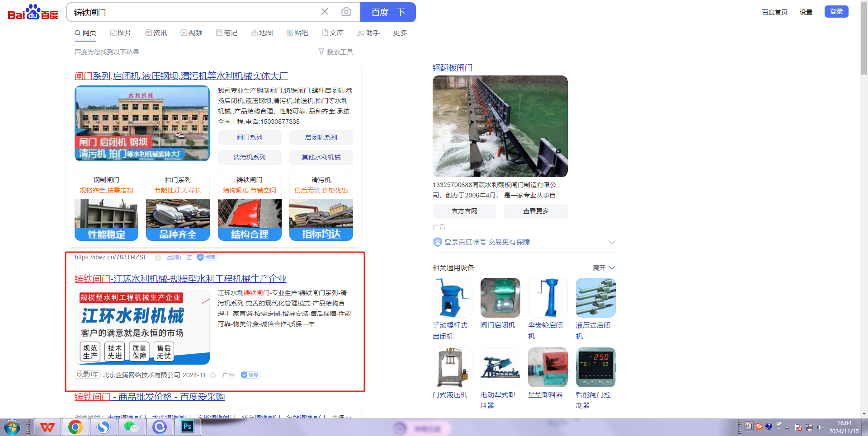Open the 钢制闸门 product card
This screenshot has height=436, width=868.
[x=106, y=206]
